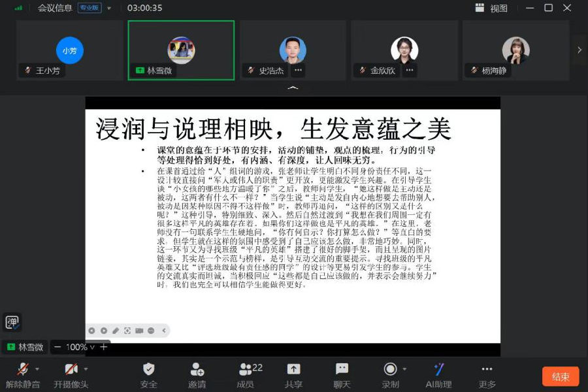The image size is (588, 392).
Task: Click the 邀请 invite icon
Action: 197,375
